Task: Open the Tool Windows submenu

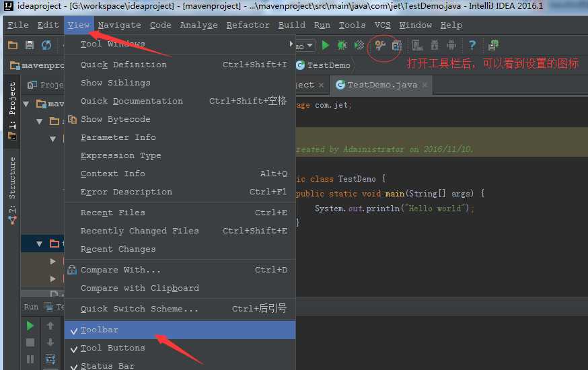Action: click(180, 44)
